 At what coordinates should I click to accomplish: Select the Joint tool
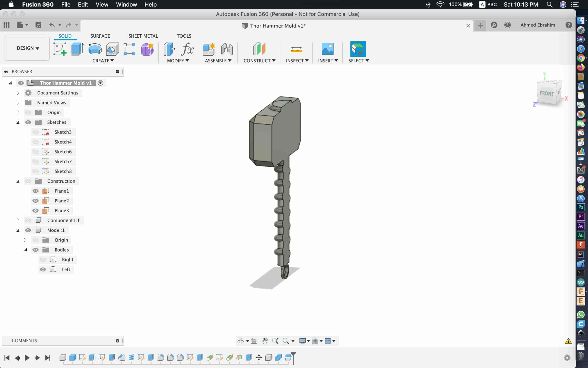tap(227, 49)
